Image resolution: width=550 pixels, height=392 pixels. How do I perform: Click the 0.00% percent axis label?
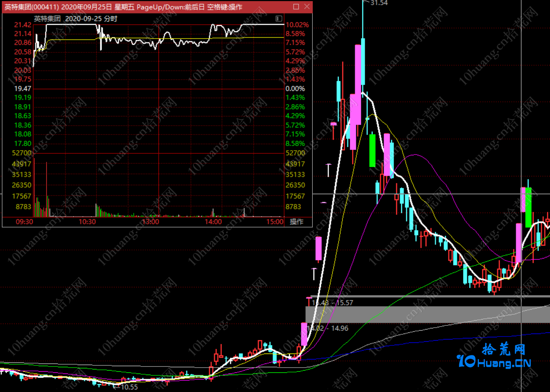point(295,89)
